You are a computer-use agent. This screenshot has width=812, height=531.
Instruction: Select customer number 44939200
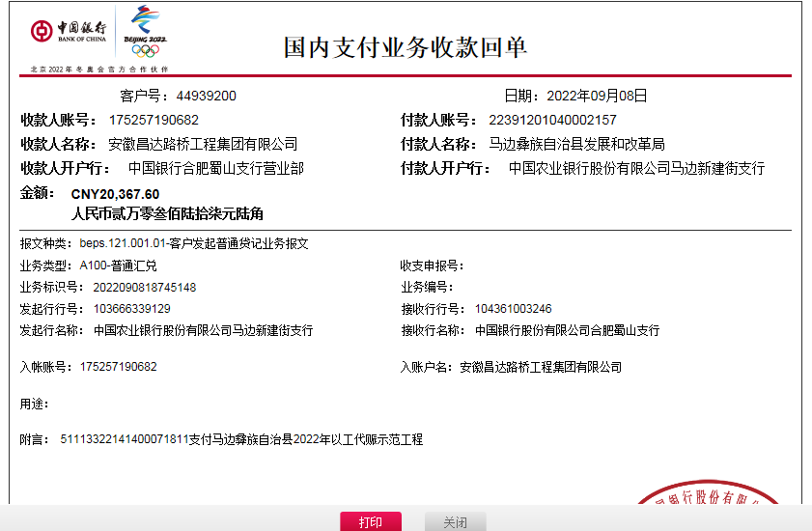(206, 96)
